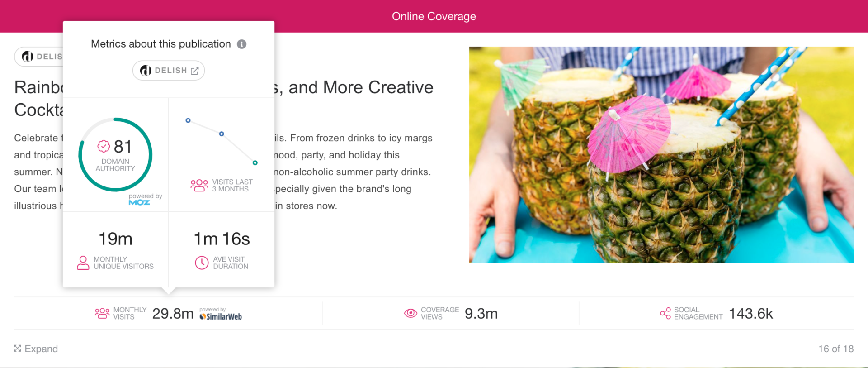Click the Online Coverage header title
Viewport: 868px width, 368px height.
tap(434, 16)
